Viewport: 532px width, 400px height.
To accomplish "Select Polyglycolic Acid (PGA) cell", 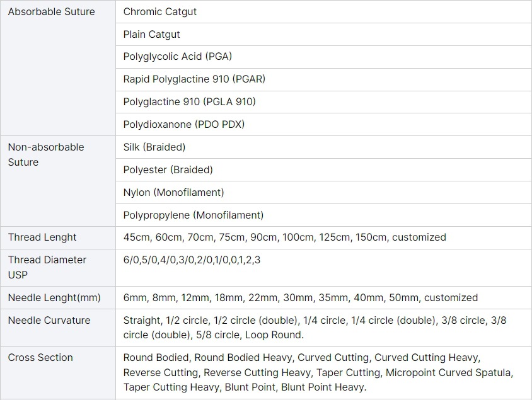I will (x=324, y=57).
